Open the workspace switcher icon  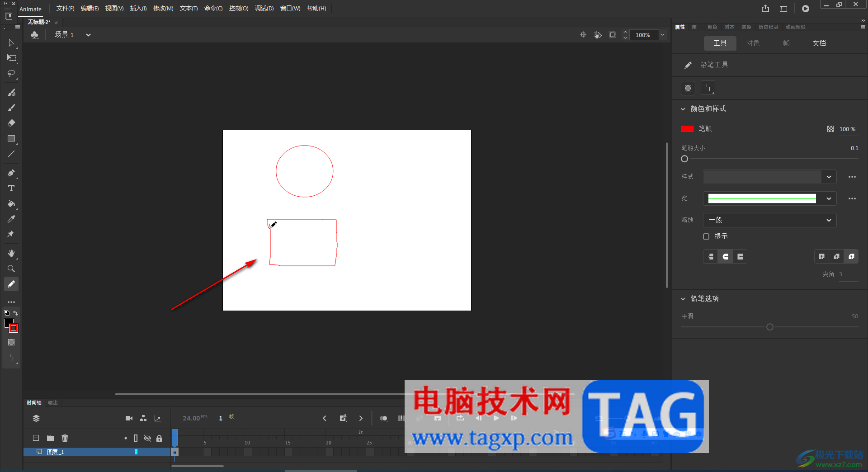[x=783, y=9]
